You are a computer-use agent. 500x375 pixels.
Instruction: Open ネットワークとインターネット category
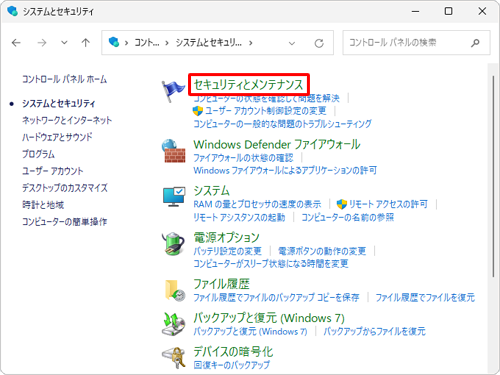pos(67,120)
